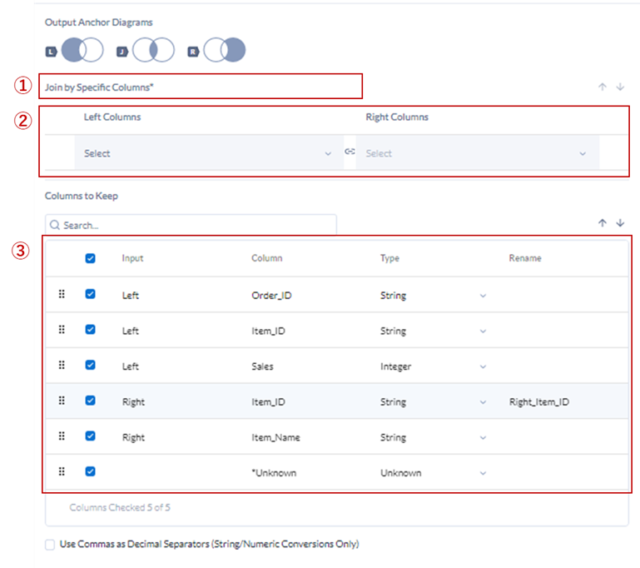
Task: Grab the drag handle for *Unknown row
Action: click(x=62, y=471)
